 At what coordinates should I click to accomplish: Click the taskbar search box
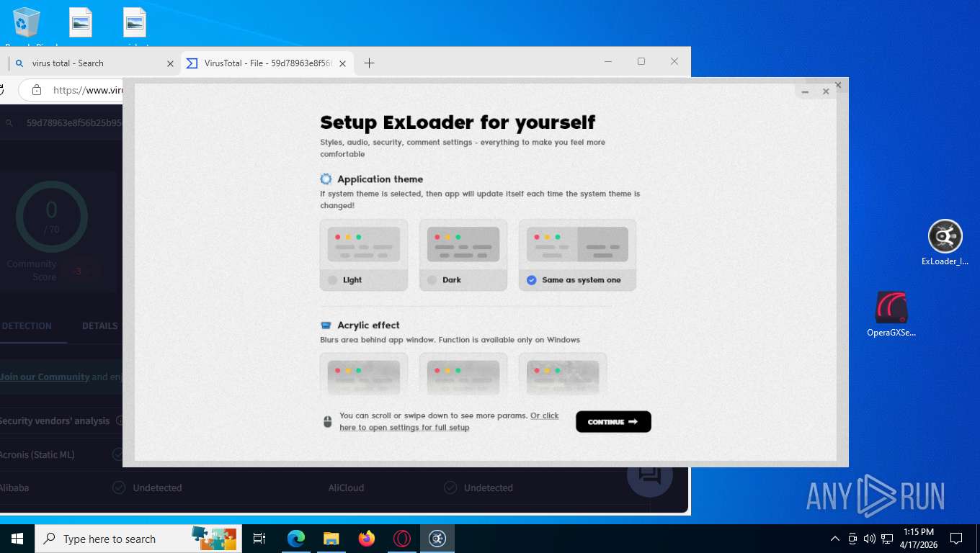[138, 539]
